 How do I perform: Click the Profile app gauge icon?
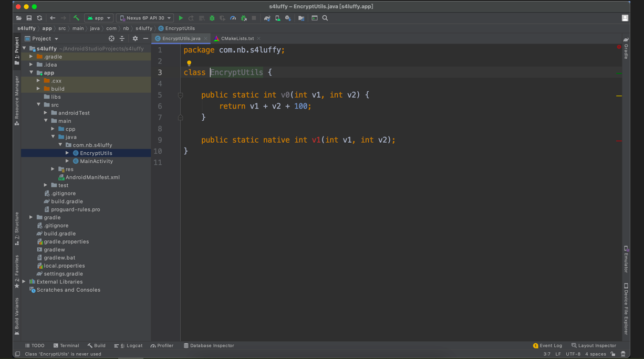[x=233, y=18]
